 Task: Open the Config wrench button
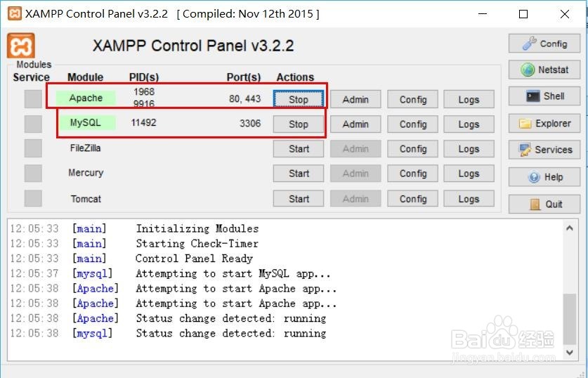click(x=544, y=44)
